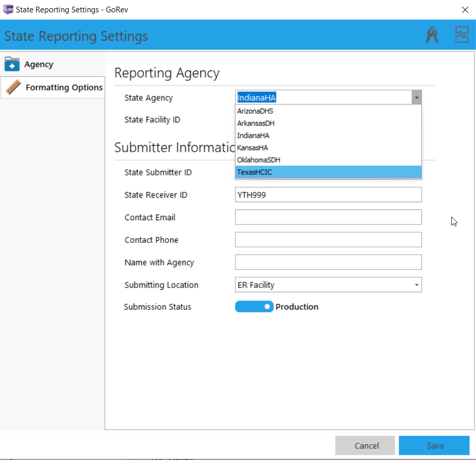The height and width of the screenshot is (460, 476).
Task: Click the State Submitter ID label
Action: click(158, 172)
